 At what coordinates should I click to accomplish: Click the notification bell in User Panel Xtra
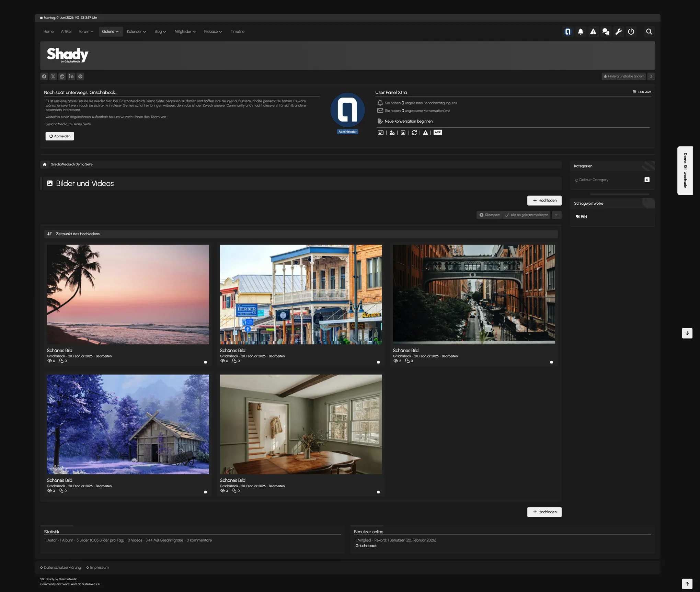(x=380, y=103)
